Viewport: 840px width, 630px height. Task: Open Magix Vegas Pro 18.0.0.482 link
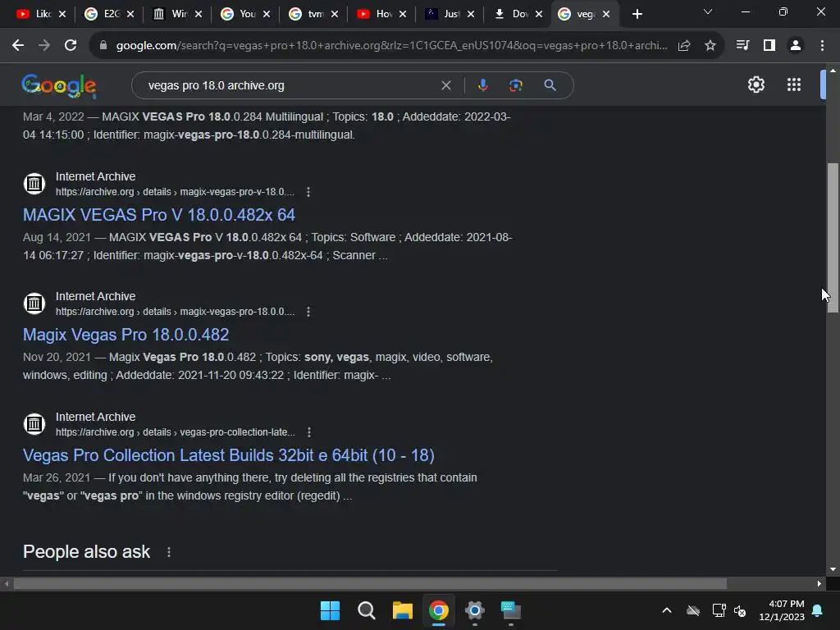click(126, 335)
